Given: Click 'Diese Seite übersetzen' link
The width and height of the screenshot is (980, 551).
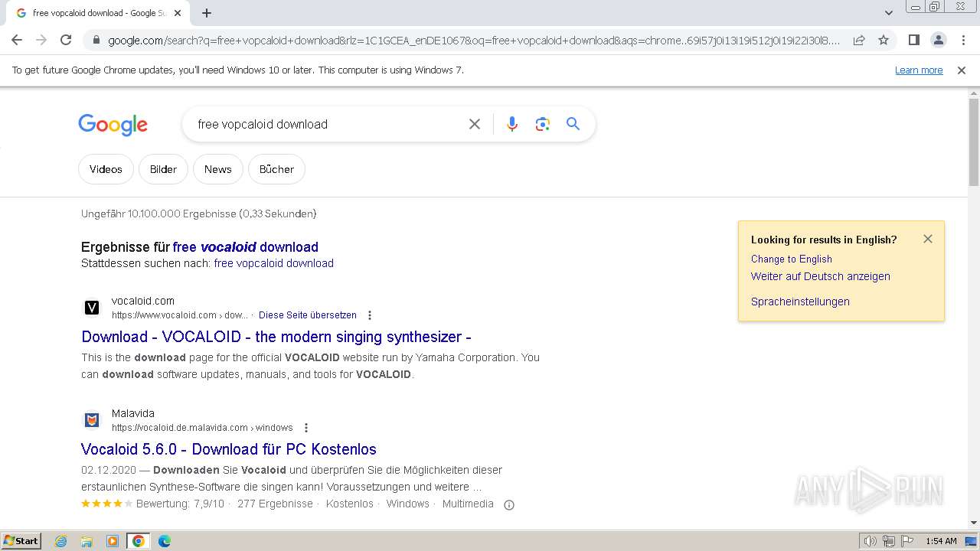Looking at the screenshot, I should coord(308,315).
